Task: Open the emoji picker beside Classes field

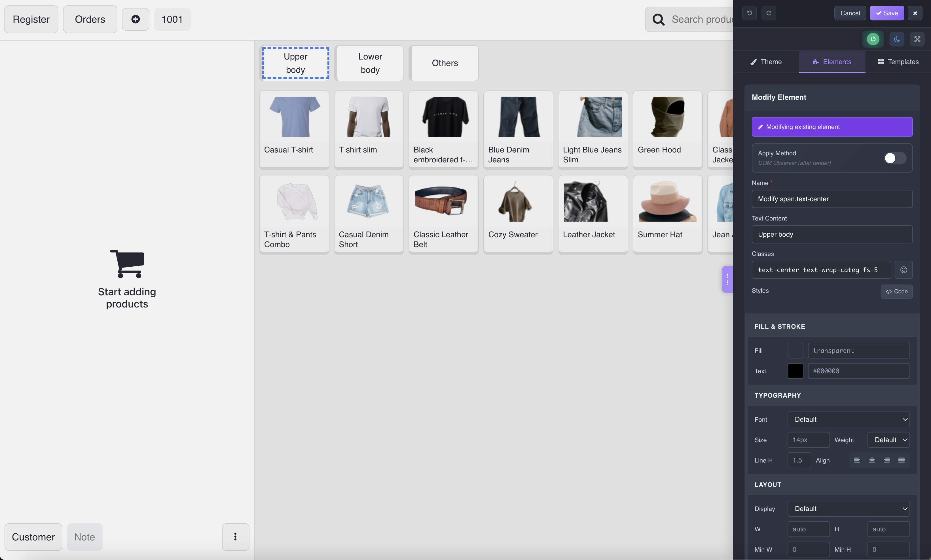Action: [x=903, y=270]
